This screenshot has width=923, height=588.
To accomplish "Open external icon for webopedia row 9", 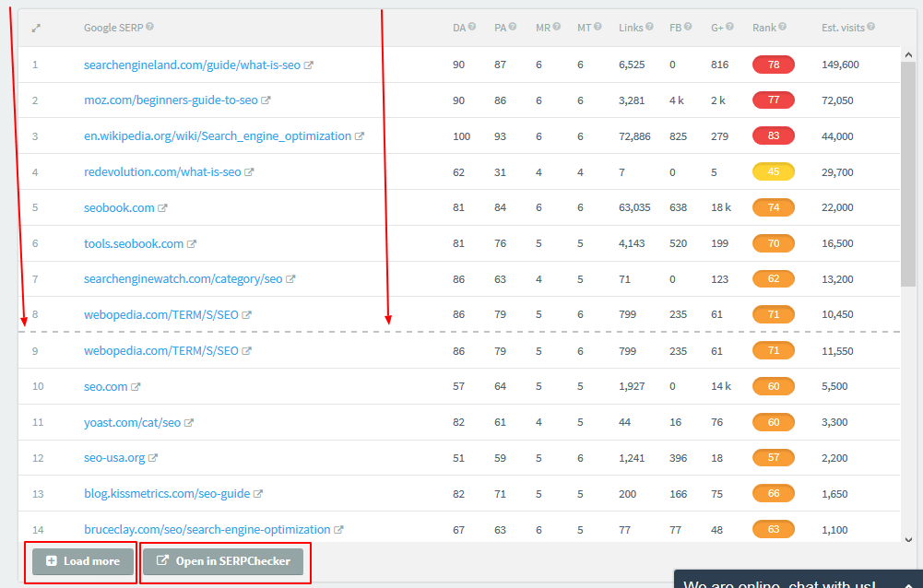I will pyautogui.click(x=246, y=351).
